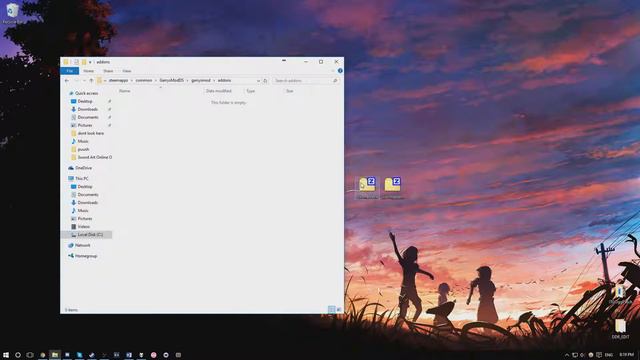
Task: Select Homegroup in navigation pane
Action: (x=86, y=256)
